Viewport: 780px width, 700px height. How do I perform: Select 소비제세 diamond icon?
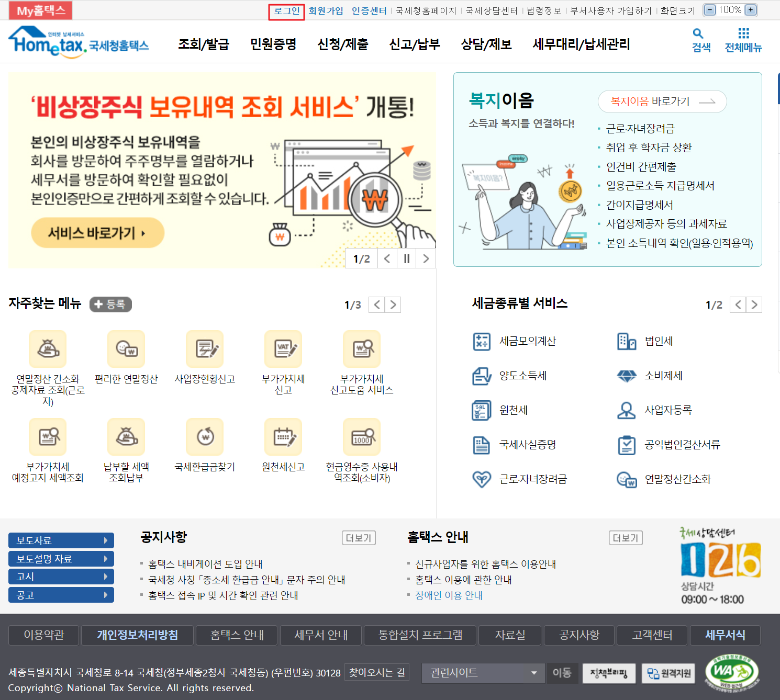627,376
